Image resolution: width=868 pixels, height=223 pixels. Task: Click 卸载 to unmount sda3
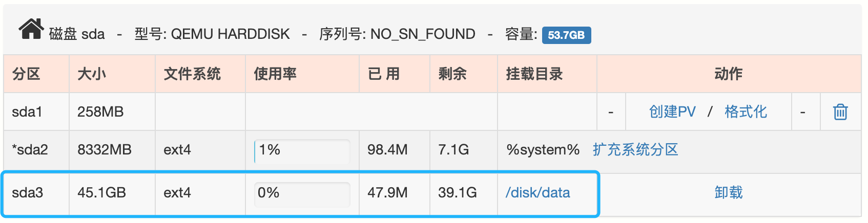coord(728,192)
